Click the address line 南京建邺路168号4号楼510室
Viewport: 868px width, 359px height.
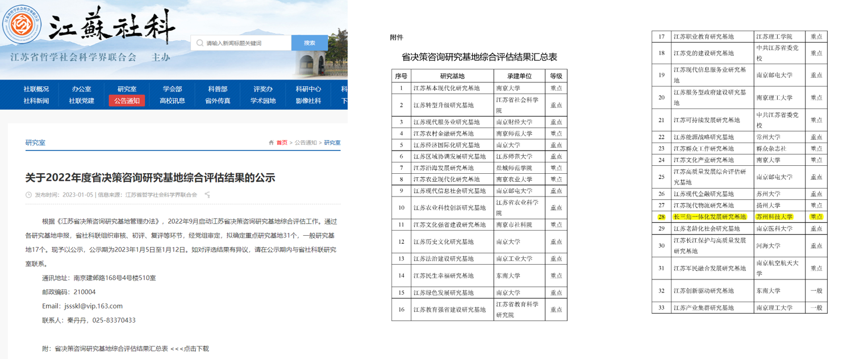[99, 278]
